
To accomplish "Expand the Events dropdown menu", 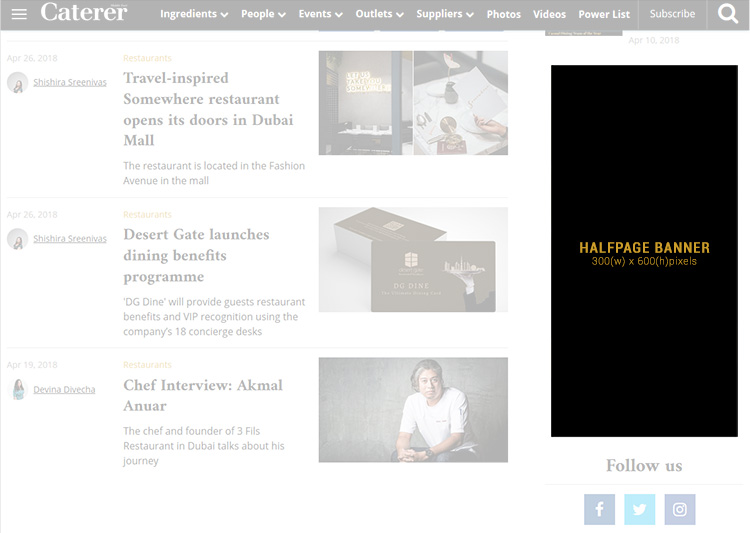I will 320,14.
